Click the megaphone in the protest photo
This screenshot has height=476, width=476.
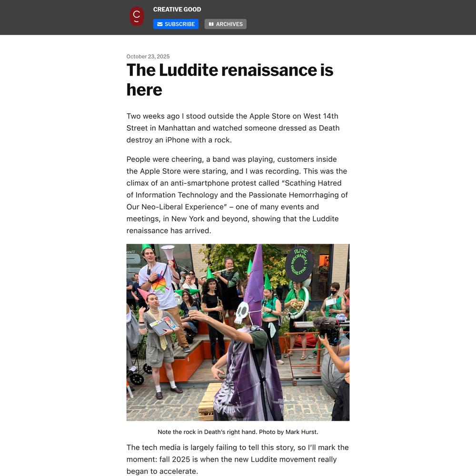coord(168,252)
